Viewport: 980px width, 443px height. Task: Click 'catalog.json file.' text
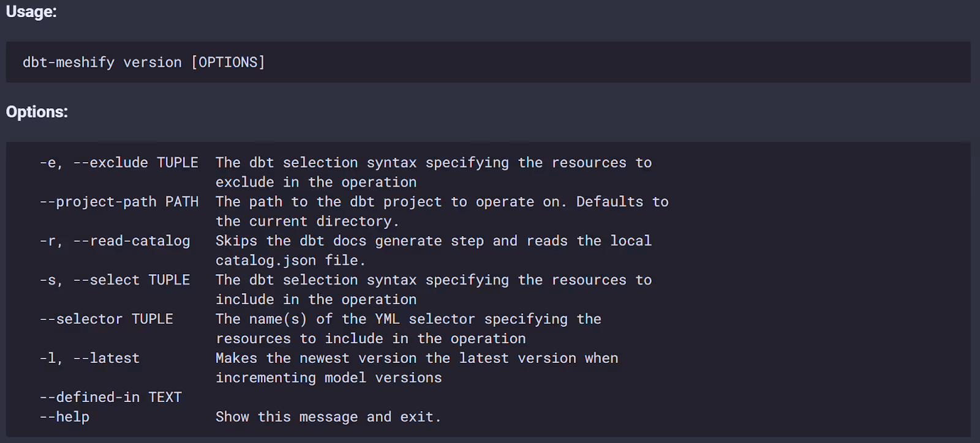tap(290, 261)
